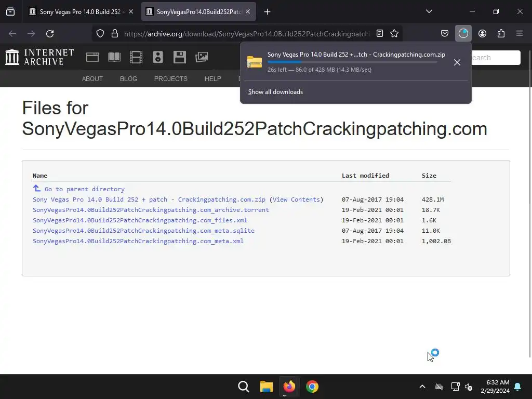Open the PROJECTS navigation link

[x=170, y=79]
